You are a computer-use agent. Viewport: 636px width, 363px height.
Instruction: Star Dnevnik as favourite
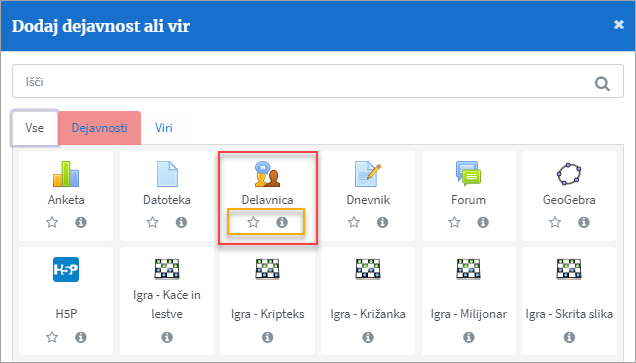[x=354, y=222]
